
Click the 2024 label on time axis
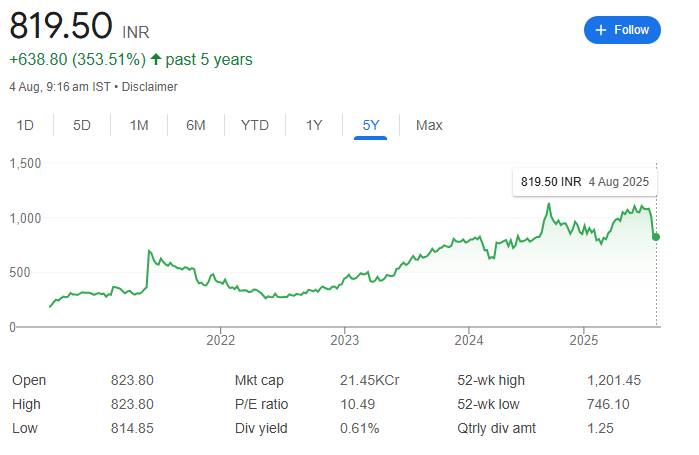(x=469, y=340)
